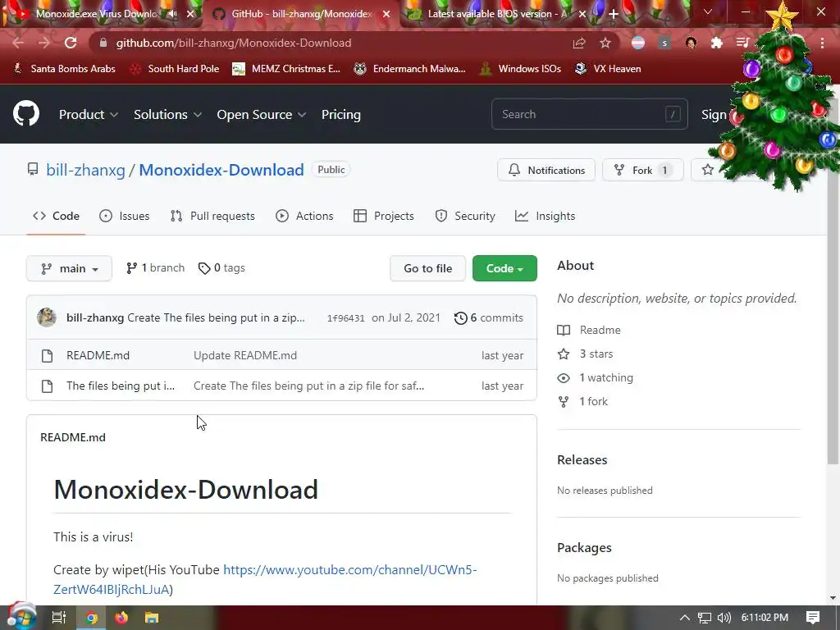
Task: Open the Insights tab
Action: [545, 216]
